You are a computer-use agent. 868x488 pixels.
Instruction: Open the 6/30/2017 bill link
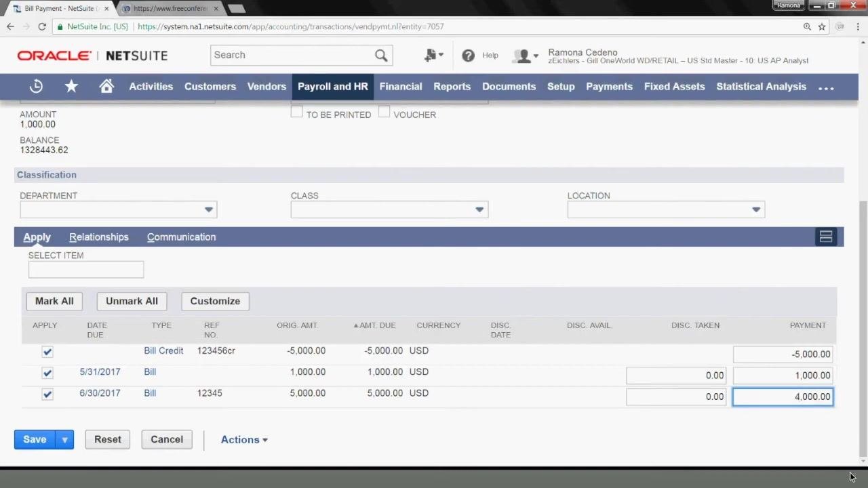[100, 393]
